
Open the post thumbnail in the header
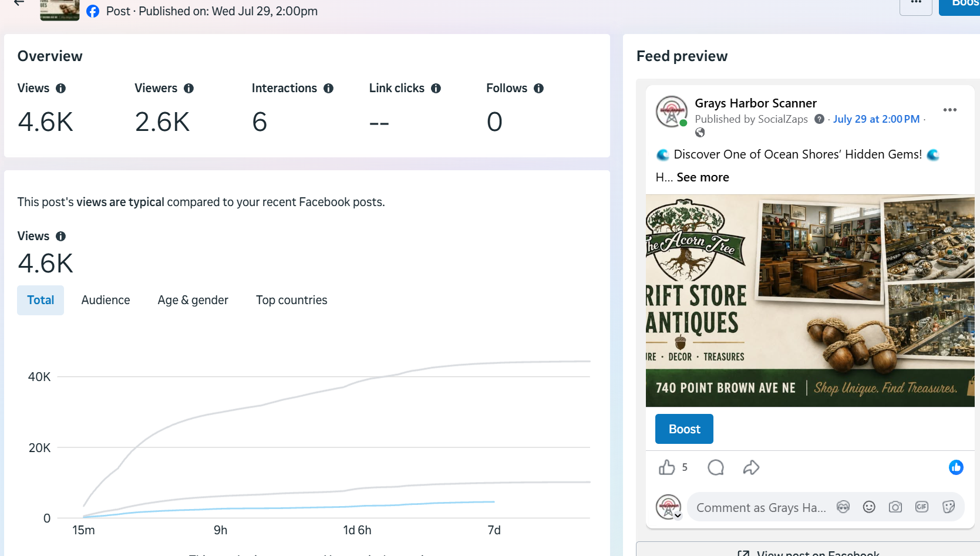59,10
